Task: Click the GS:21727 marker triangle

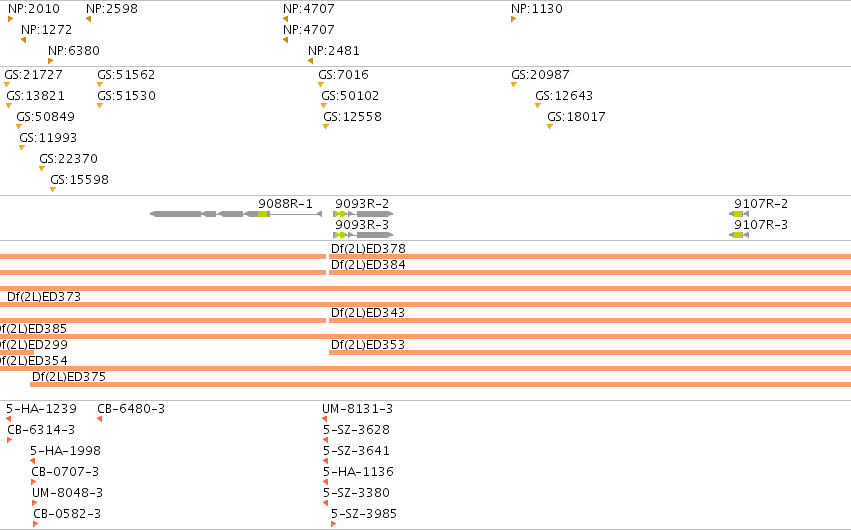Action: pos(7,85)
